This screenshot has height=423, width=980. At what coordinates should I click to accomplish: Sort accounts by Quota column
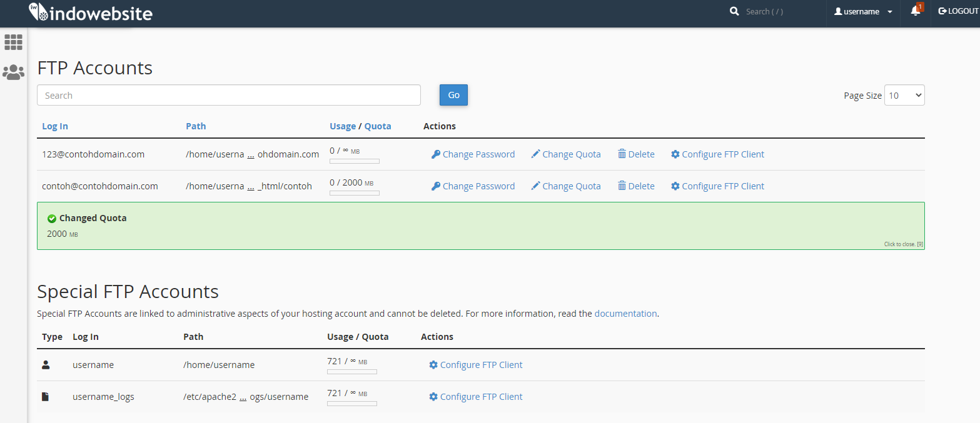[x=378, y=126]
